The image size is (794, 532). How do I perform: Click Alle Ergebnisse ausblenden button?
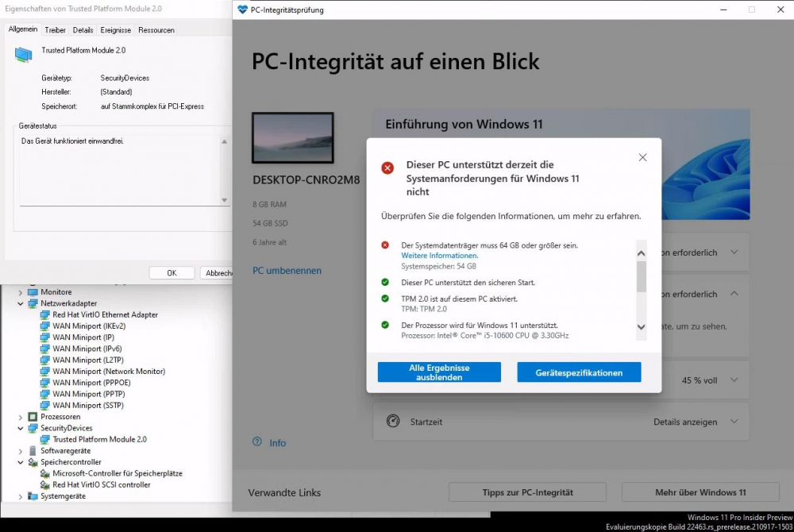439,372
